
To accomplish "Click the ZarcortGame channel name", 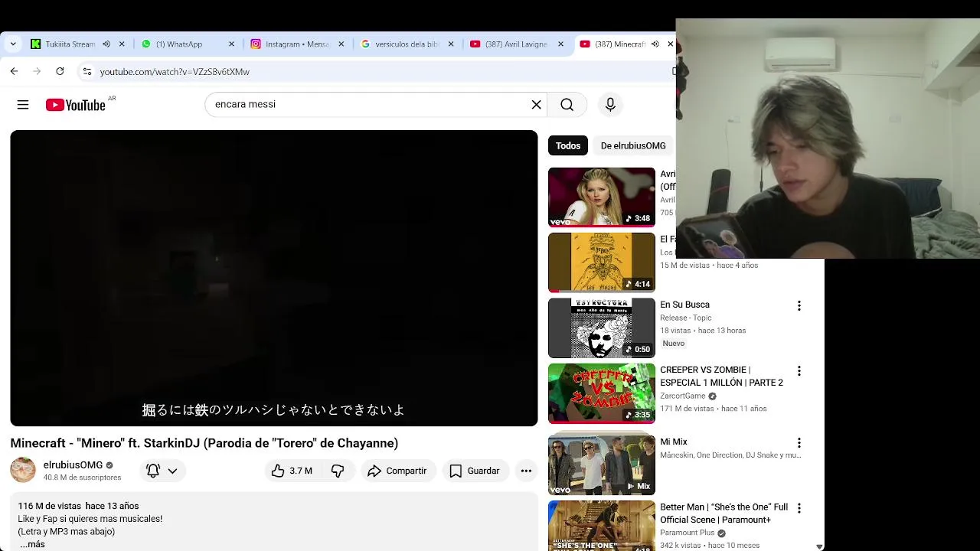I will pos(683,396).
